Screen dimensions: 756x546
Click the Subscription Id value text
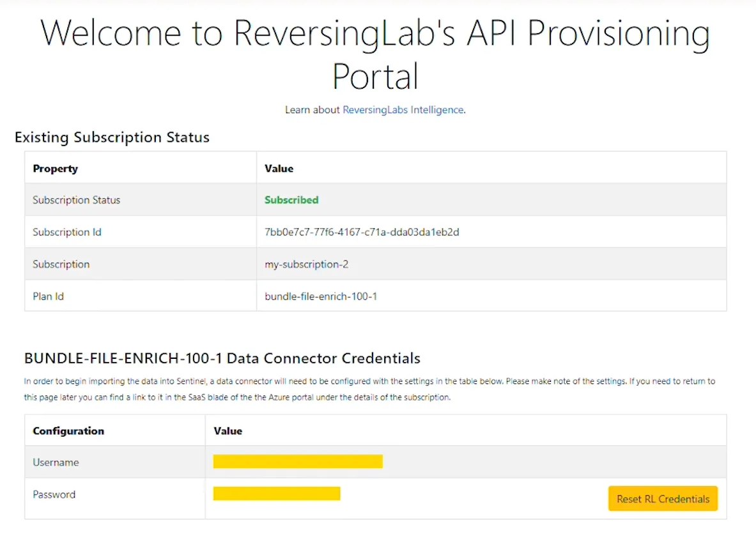[x=362, y=231]
